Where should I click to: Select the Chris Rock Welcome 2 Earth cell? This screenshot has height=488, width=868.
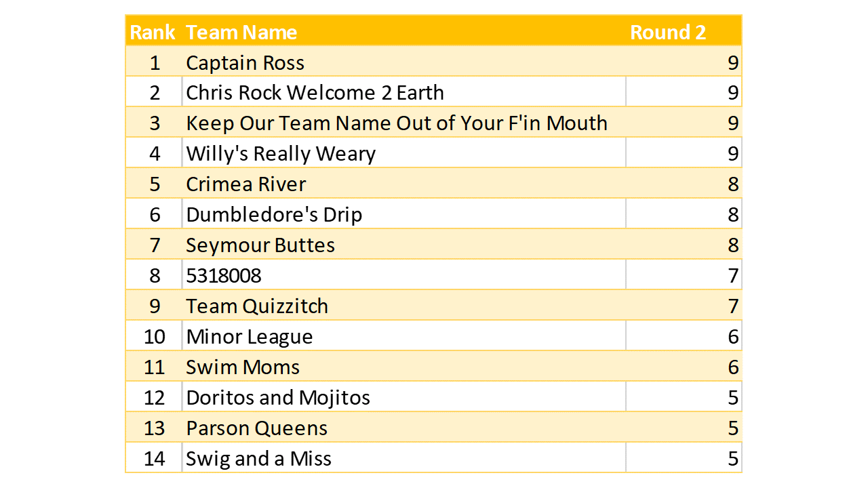click(315, 92)
